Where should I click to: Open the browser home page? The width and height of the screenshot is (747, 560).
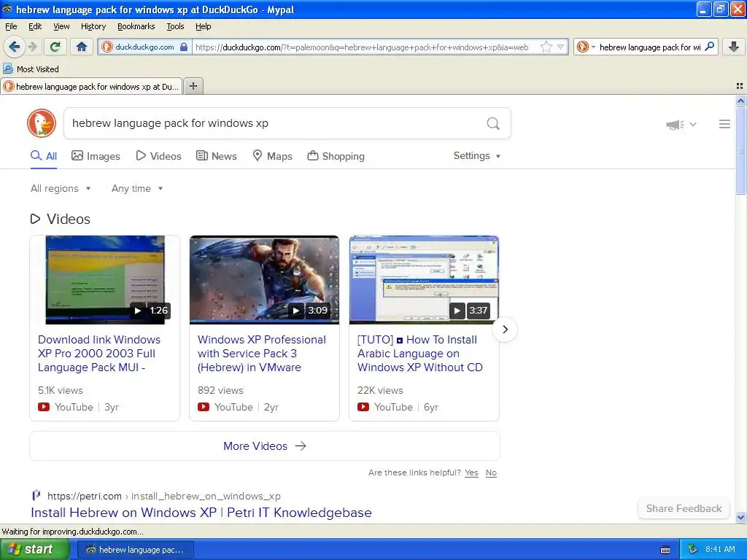82,47
